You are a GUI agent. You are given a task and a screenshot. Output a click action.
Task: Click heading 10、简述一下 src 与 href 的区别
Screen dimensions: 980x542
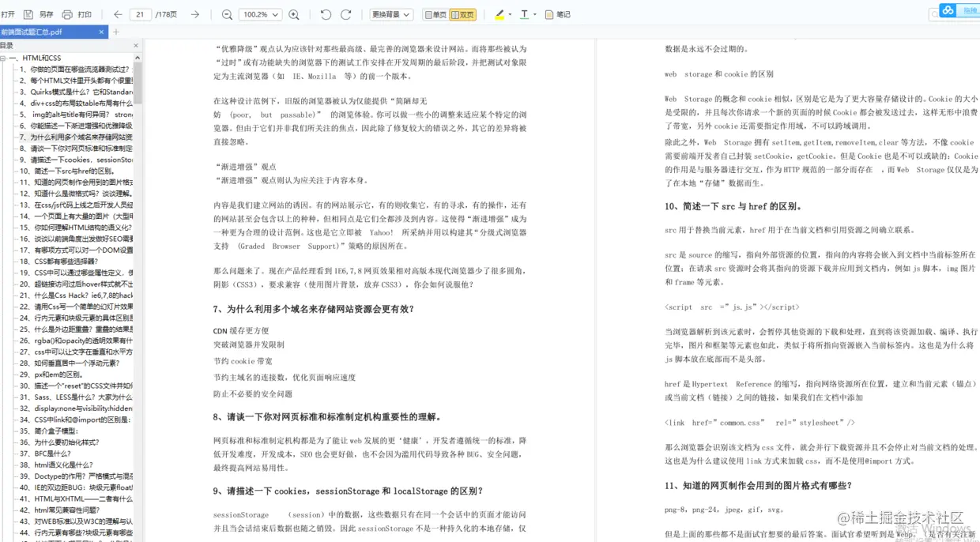(733, 206)
